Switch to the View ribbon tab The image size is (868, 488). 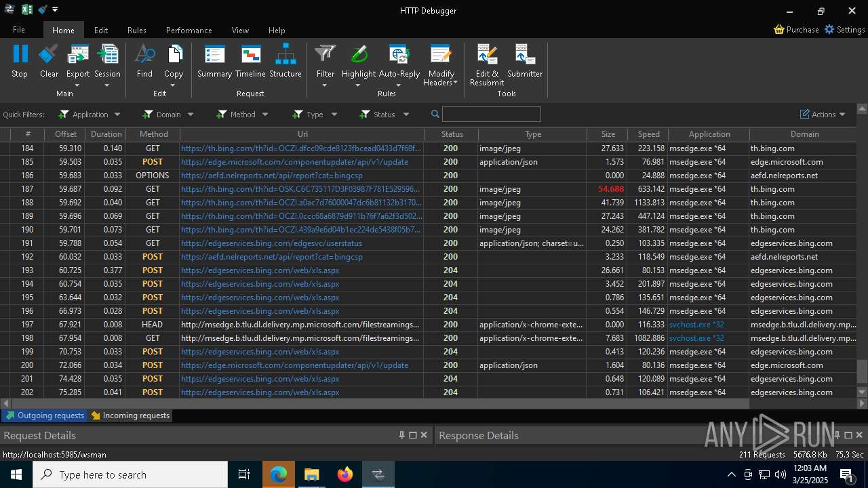click(240, 30)
